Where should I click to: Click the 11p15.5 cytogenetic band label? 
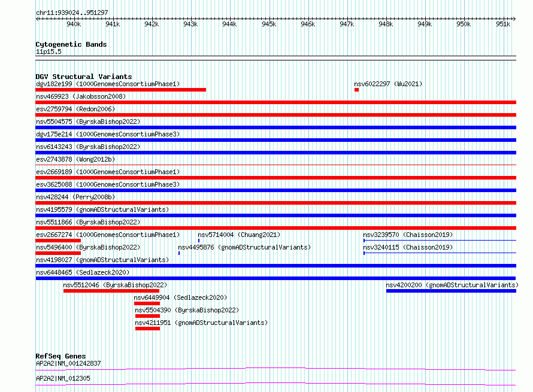tap(49, 51)
